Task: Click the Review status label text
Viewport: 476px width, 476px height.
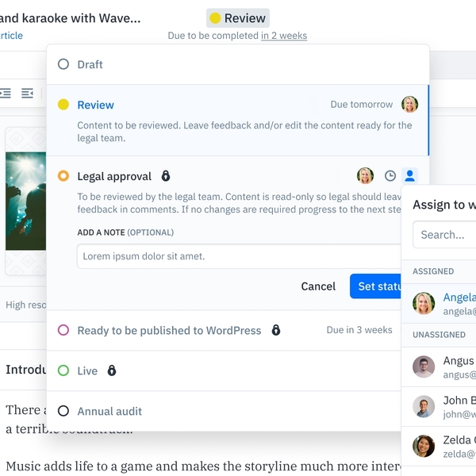Action: click(96, 105)
